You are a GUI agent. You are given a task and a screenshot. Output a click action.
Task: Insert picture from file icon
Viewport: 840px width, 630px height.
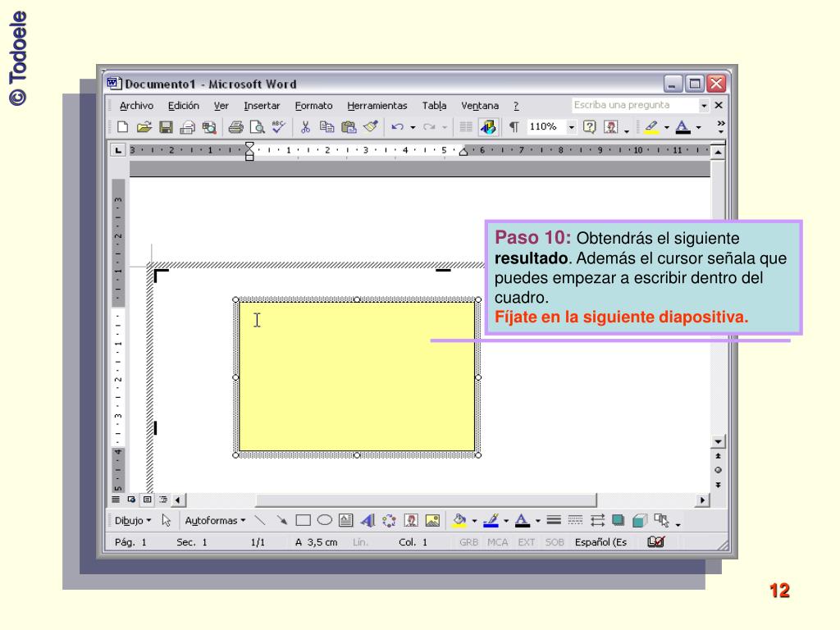click(432, 520)
